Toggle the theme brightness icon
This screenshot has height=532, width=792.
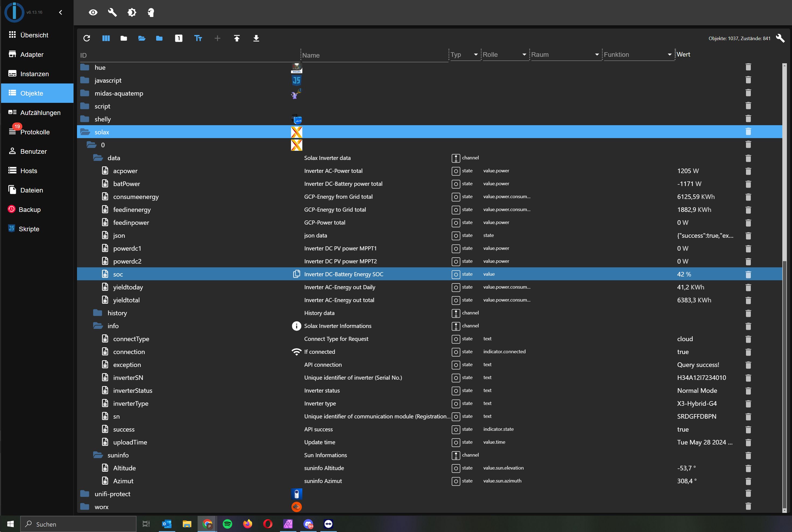tap(132, 13)
